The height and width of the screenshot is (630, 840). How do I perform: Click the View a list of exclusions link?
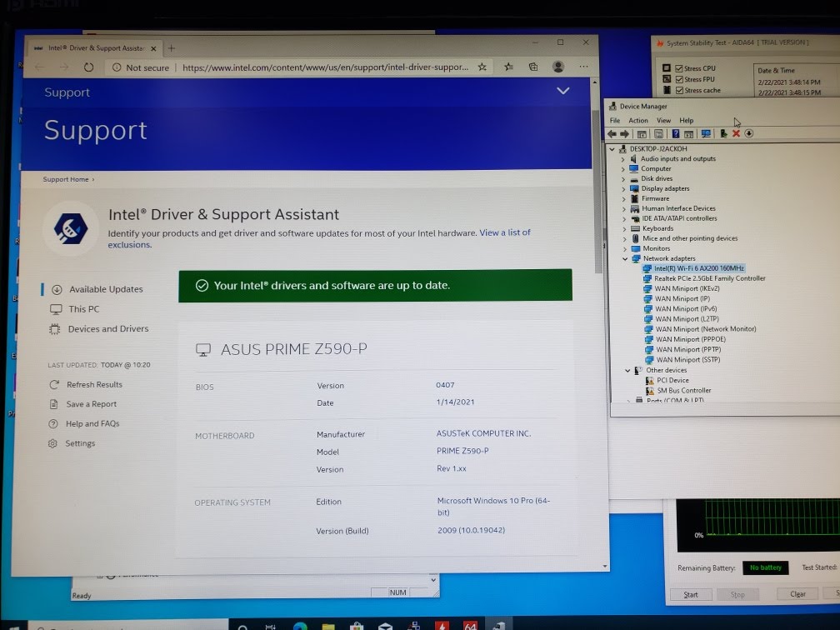504,232
